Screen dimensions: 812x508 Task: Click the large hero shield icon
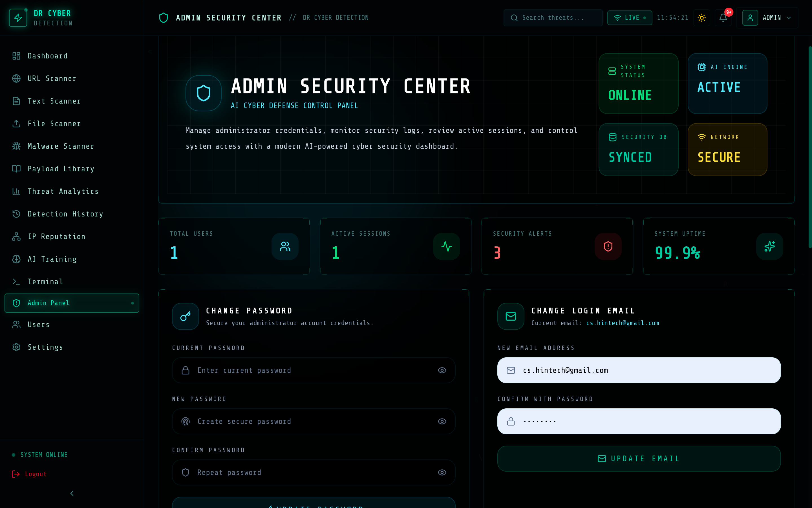[203, 93]
